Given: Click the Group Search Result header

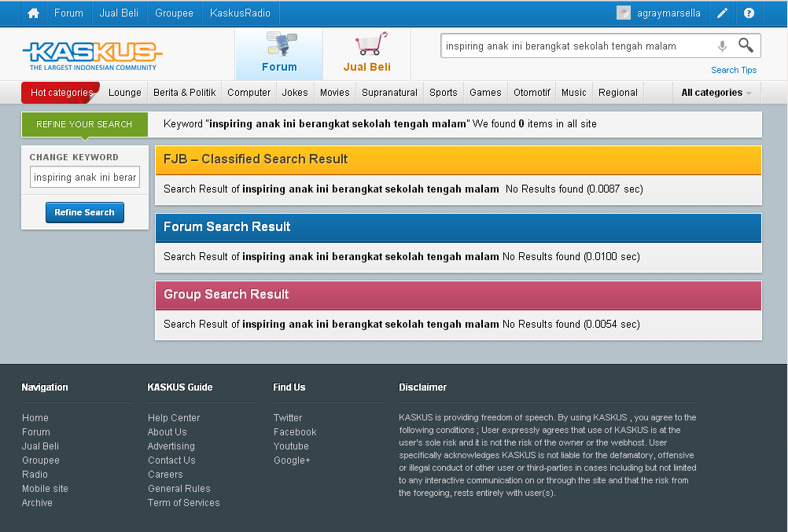Looking at the screenshot, I should pos(458,295).
